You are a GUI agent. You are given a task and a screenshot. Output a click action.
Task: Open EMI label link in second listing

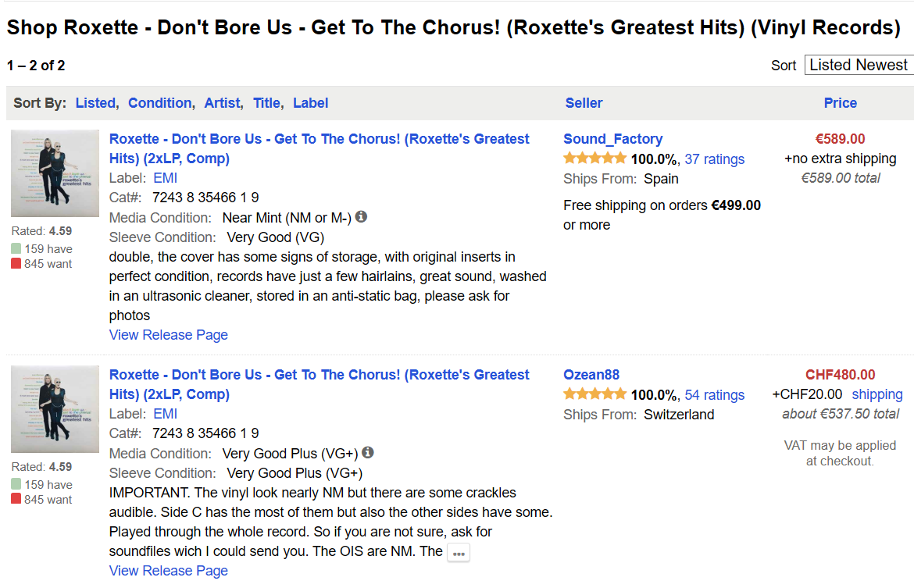(x=165, y=414)
